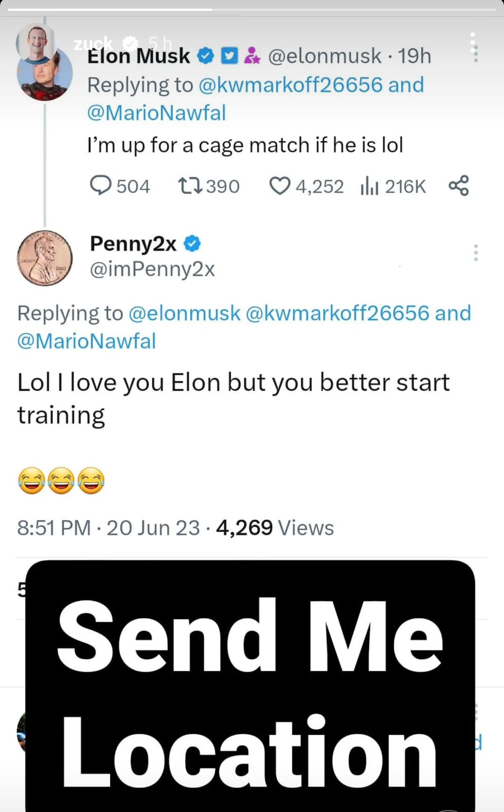Click Elon Musk's blue verified badge
This screenshot has height=812, width=504.
205,56
